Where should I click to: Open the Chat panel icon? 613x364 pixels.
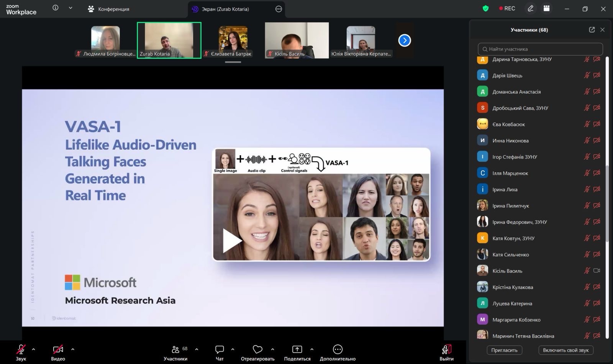pyautogui.click(x=220, y=349)
